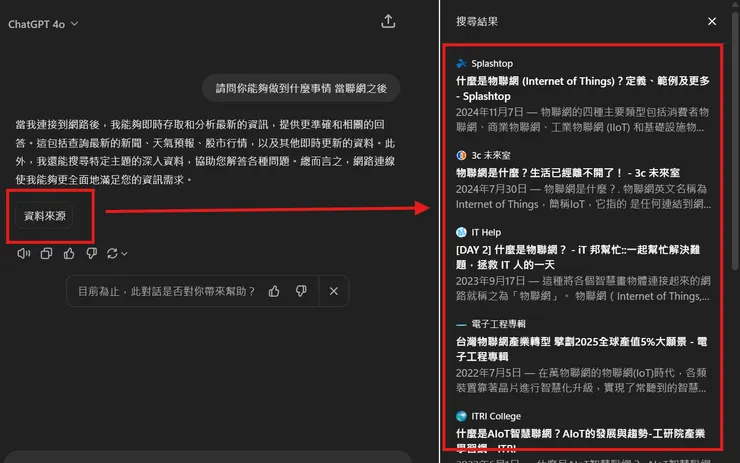Thumbs down in the conversation feedback bar
The image size is (740, 463).
click(301, 291)
